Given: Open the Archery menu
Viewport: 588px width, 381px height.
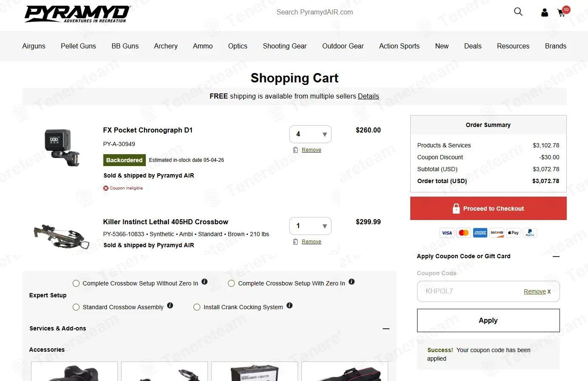Looking at the screenshot, I should coord(166,46).
